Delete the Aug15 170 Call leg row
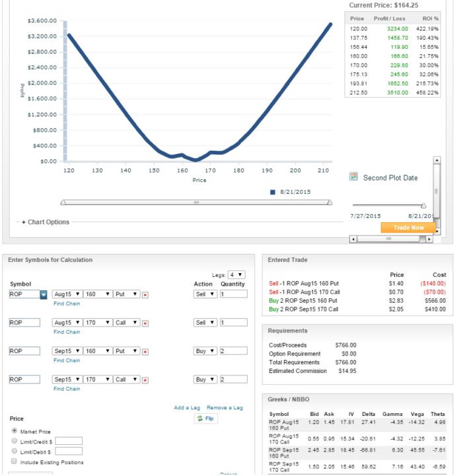457x476 pixels. click(x=145, y=323)
